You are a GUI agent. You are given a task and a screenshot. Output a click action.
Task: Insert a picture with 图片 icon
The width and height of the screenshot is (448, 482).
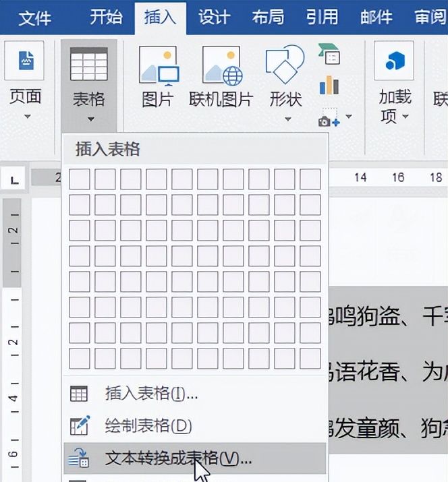159,66
